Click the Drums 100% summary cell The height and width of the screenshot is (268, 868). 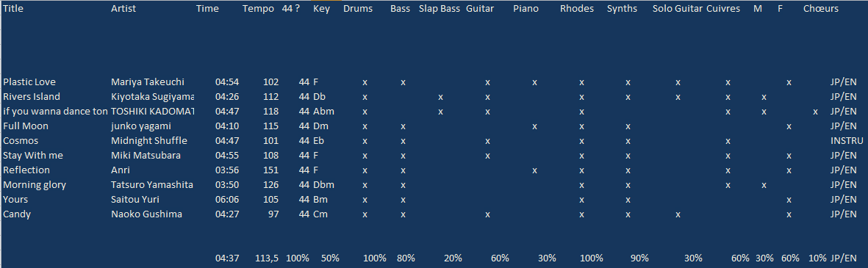(x=375, y=258)
